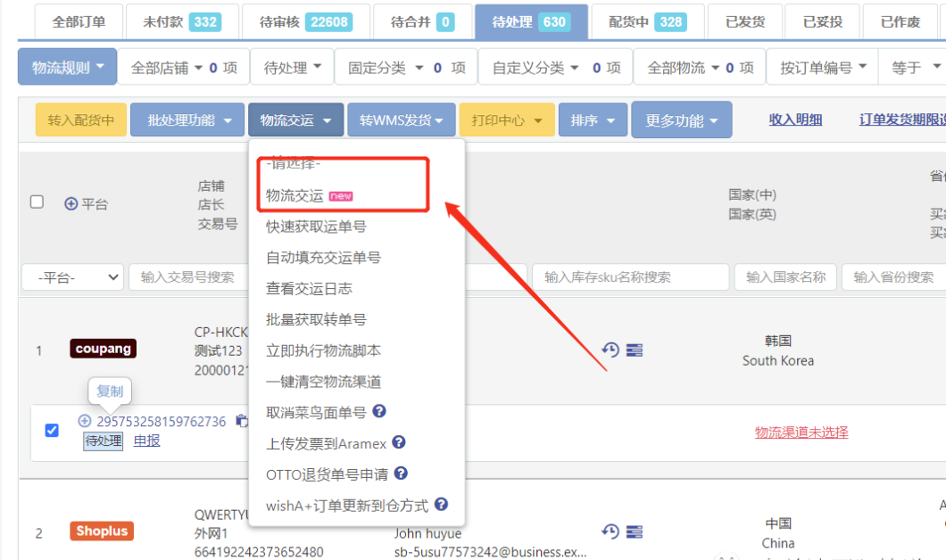Click the John huyue buyer name
The height and width of the screenshot is (560, 946).
point(427,533)
